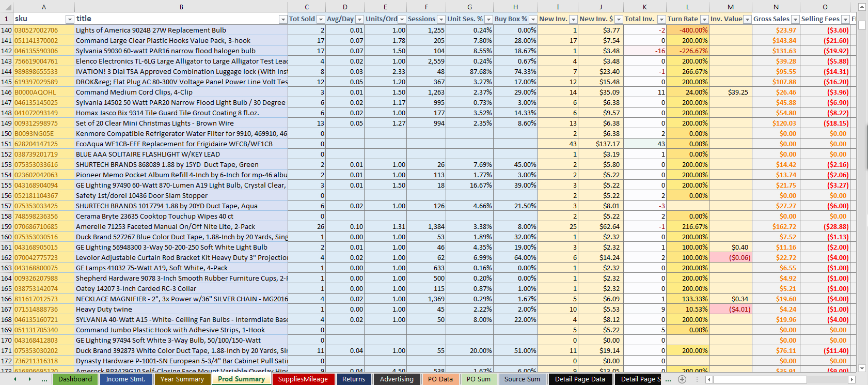Open the Returns sheet tab
The height and width of the screenshot is (385, 868).
point(354,379)
